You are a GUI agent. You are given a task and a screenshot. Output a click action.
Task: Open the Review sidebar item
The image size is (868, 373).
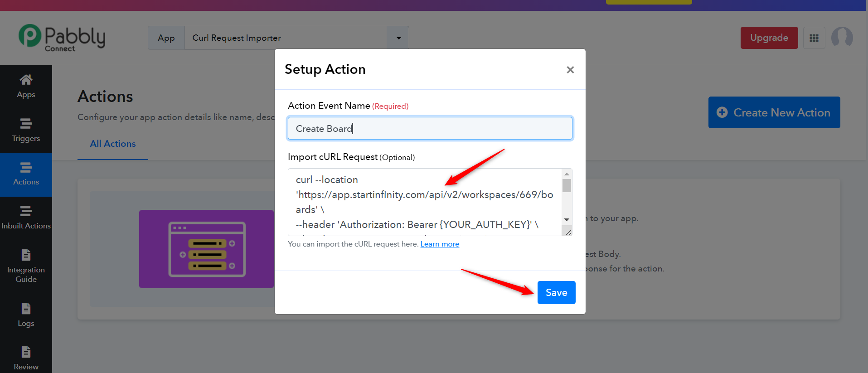coord(26,358)
